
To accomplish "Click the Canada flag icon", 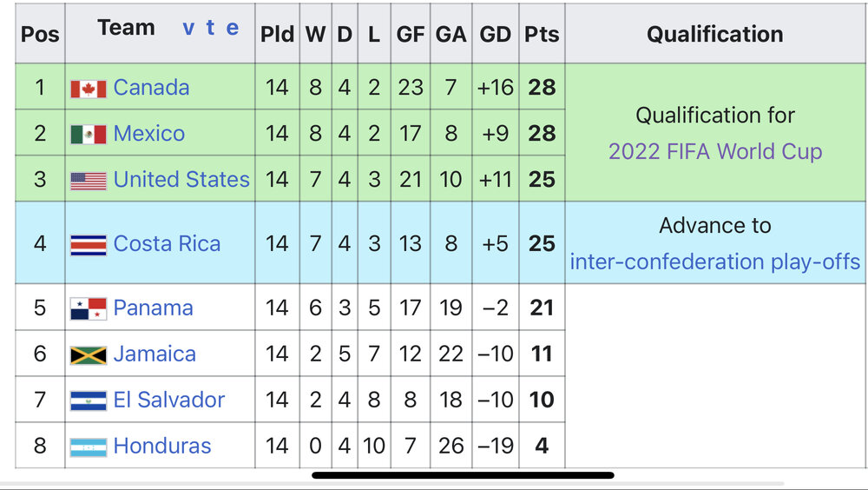I will [89, 88].
